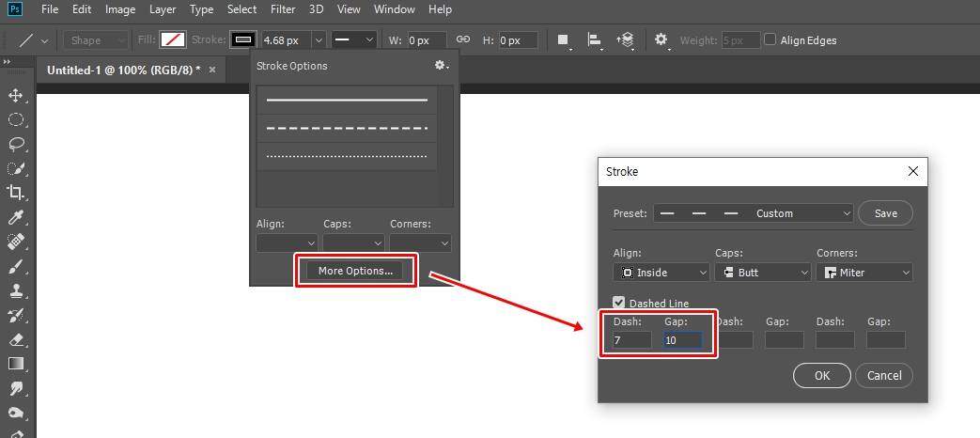
Task: Select the Healing Brush tool
Action: 16,242
